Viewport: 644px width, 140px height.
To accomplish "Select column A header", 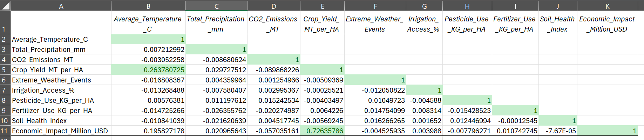I will point(61,6).
